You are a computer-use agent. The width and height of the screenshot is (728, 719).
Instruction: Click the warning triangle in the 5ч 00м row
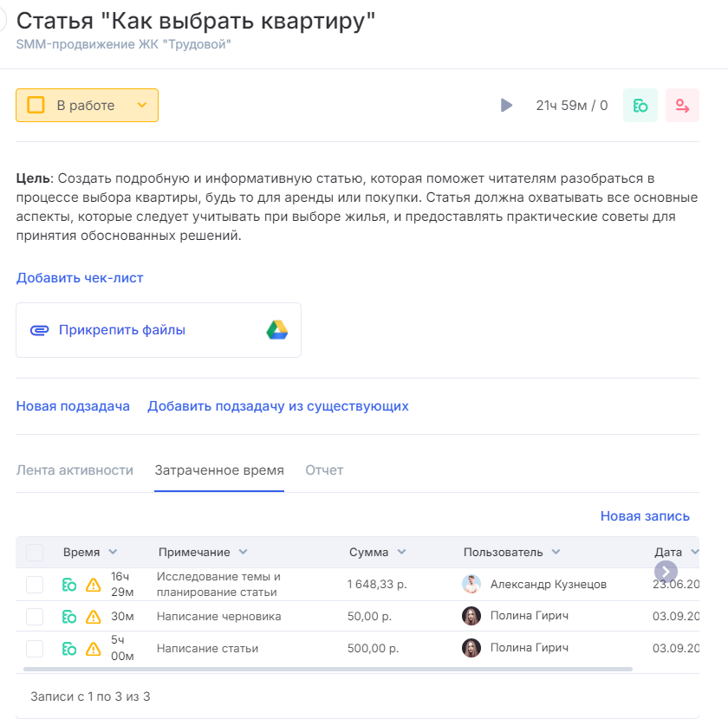(94, 648)
